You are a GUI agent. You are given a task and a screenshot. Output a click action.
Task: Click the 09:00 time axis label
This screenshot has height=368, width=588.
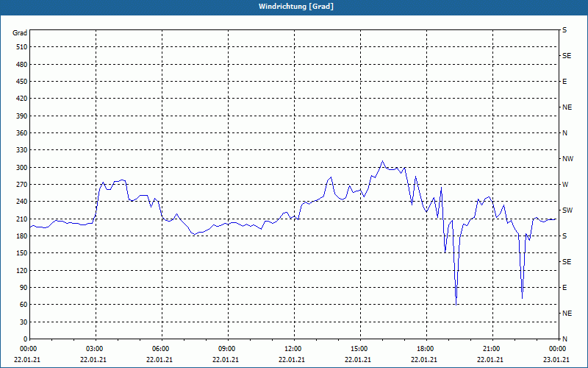point(229,348)
